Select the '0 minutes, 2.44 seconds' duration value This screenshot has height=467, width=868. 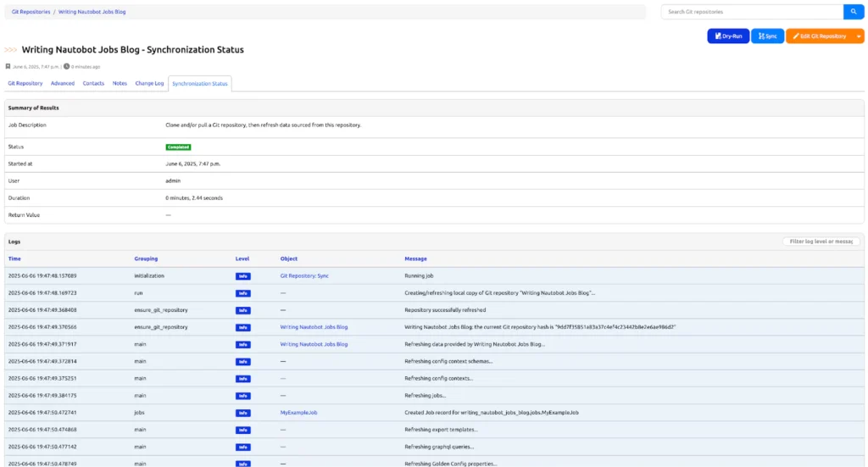(194, 197)
